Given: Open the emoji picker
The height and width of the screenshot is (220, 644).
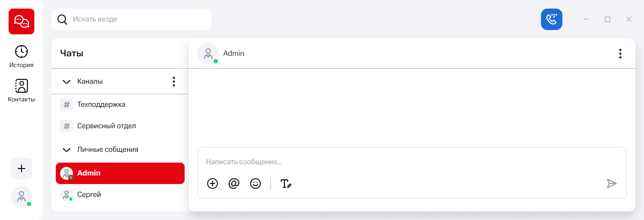Looking at the screenshot, I should (255, 184).
